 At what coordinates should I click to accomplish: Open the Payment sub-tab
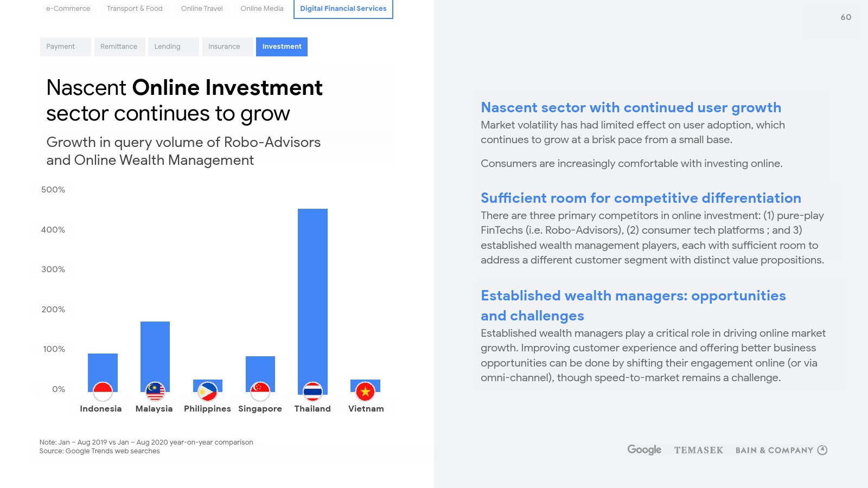(61, 47)
